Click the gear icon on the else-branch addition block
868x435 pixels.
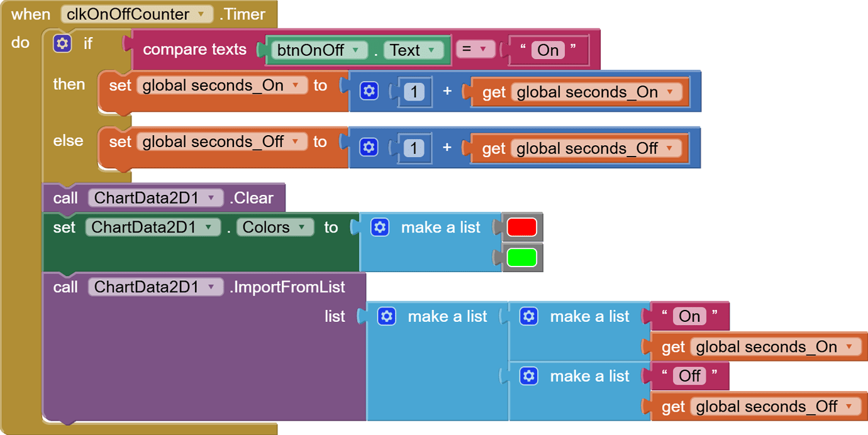pos(368,148)
